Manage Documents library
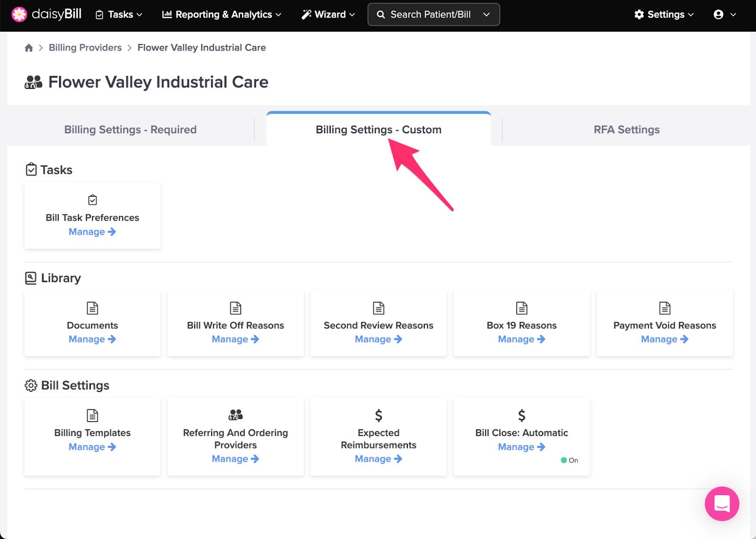Screen dimensions: 756x539 click(92, 339)
